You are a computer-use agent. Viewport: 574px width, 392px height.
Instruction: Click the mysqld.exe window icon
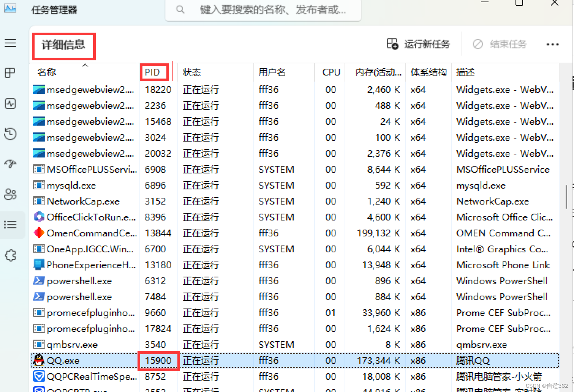(x=39, y=185)
